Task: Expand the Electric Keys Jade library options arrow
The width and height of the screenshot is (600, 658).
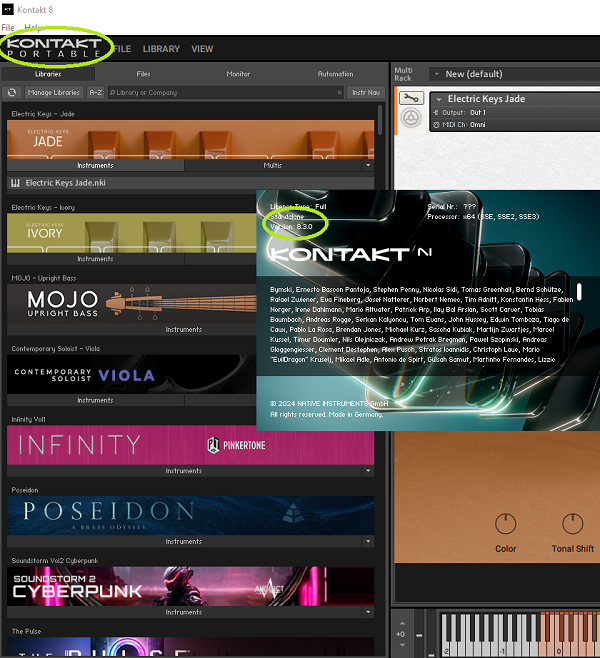Action: [x=368, y=165]
